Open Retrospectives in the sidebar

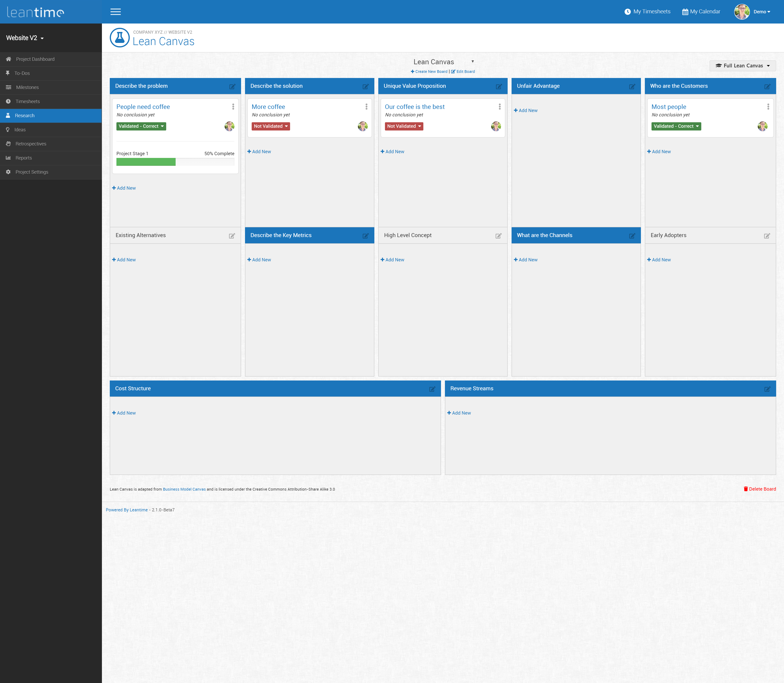[x=31, y=144]
